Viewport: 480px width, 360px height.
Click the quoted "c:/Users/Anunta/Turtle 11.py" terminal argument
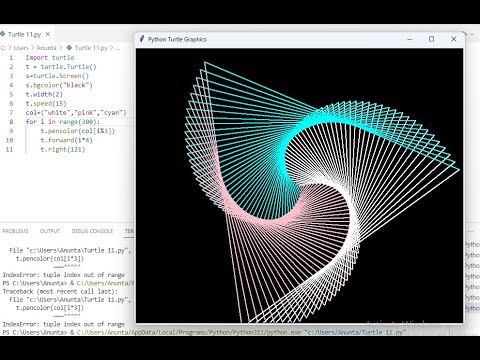[x=355, y=332]
